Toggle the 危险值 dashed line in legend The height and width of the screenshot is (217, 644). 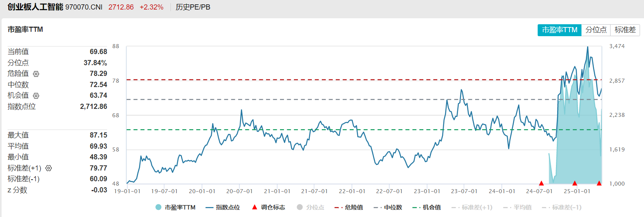coord(349,207)
